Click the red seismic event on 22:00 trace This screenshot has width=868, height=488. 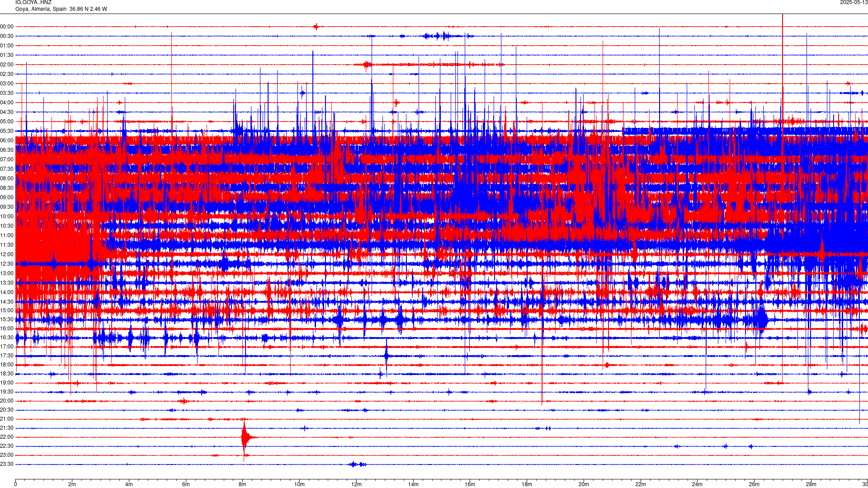coord(245,437)
